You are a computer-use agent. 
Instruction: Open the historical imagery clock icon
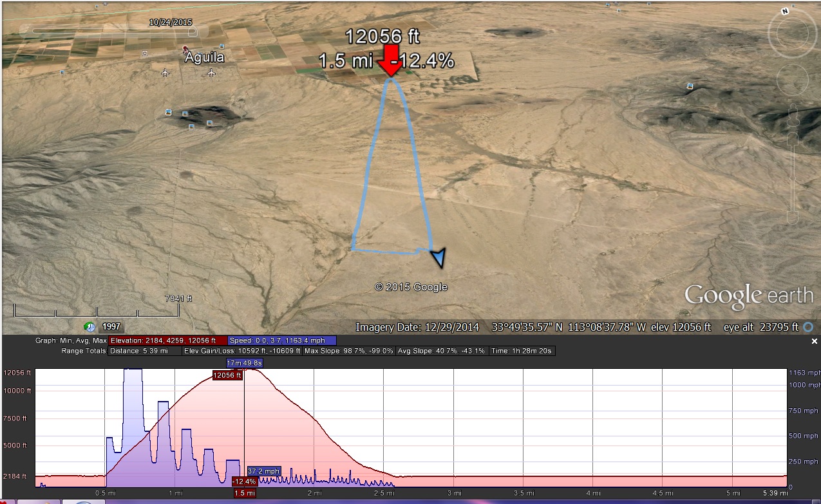point(90,327)
